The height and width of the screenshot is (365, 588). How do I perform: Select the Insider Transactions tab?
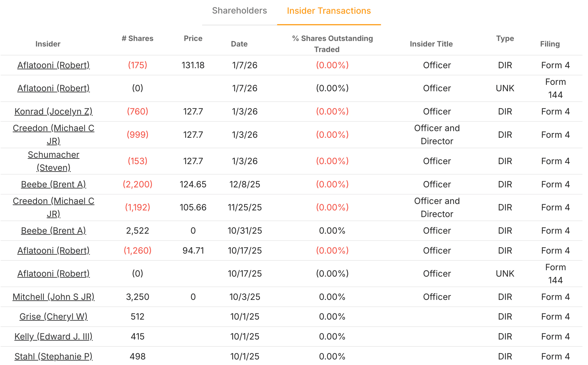pos(328,11)
